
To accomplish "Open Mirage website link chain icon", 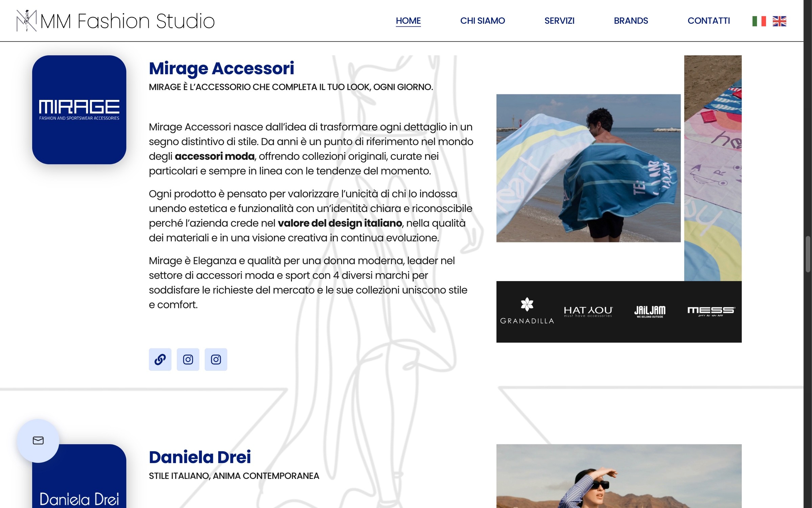I will coord(160,359).
